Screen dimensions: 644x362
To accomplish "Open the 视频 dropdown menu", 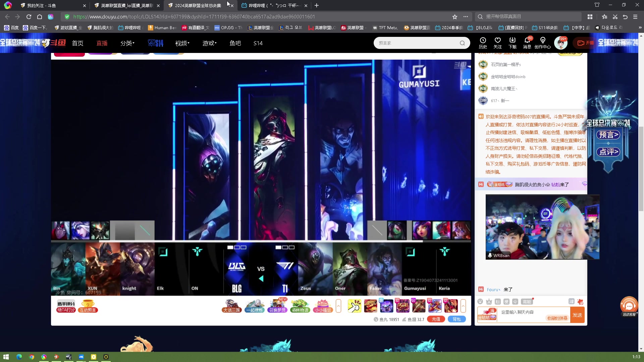I will click(x=182, y=43).
